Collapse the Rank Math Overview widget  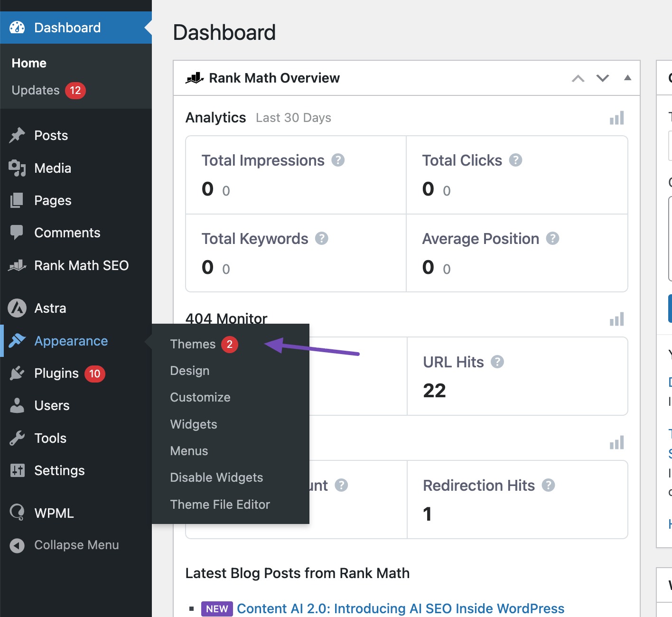[627, 78]
